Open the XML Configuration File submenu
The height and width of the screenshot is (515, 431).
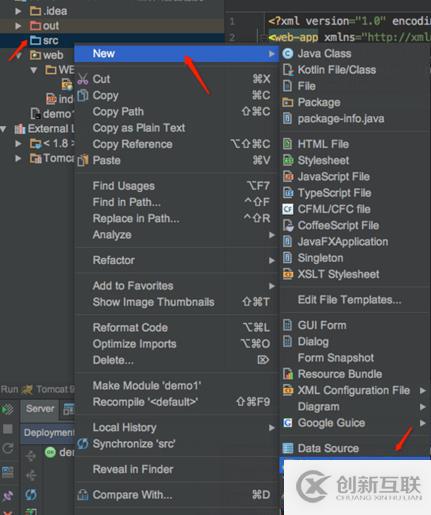pyautogui.click(x=354, y=390)
